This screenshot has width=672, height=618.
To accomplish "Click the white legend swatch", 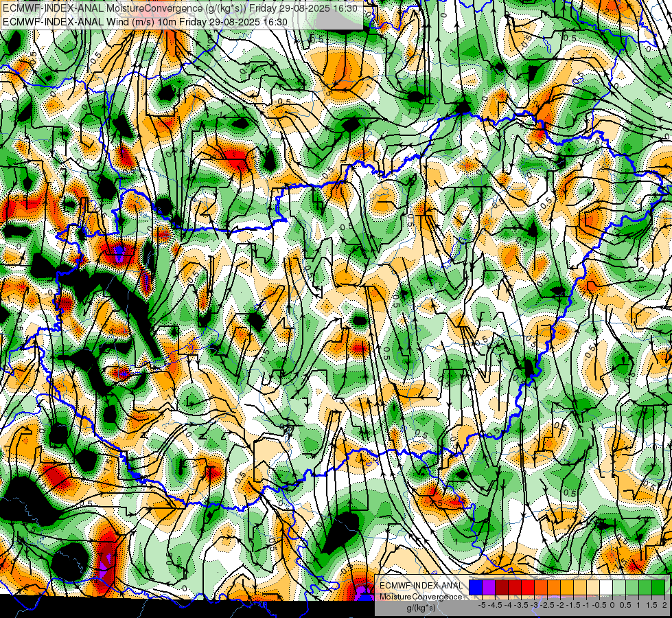I will [606, 588].
